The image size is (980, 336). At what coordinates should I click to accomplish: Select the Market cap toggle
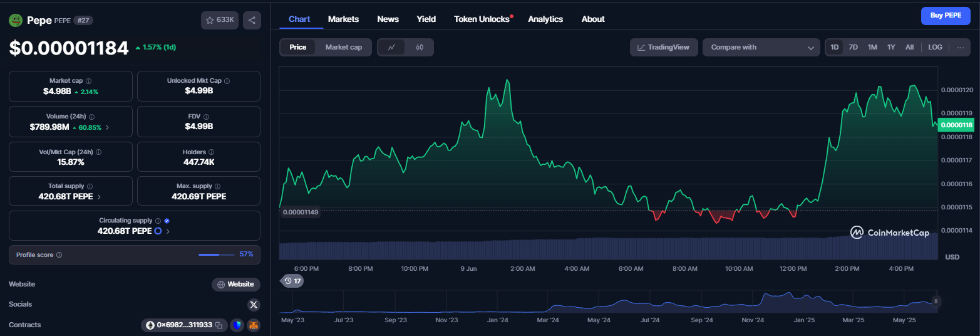point(344,47)
